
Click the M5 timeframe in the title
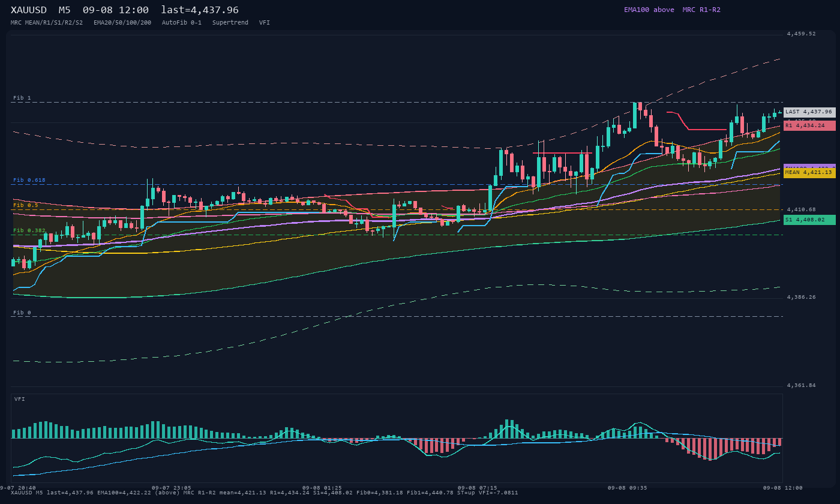(64, 10)
